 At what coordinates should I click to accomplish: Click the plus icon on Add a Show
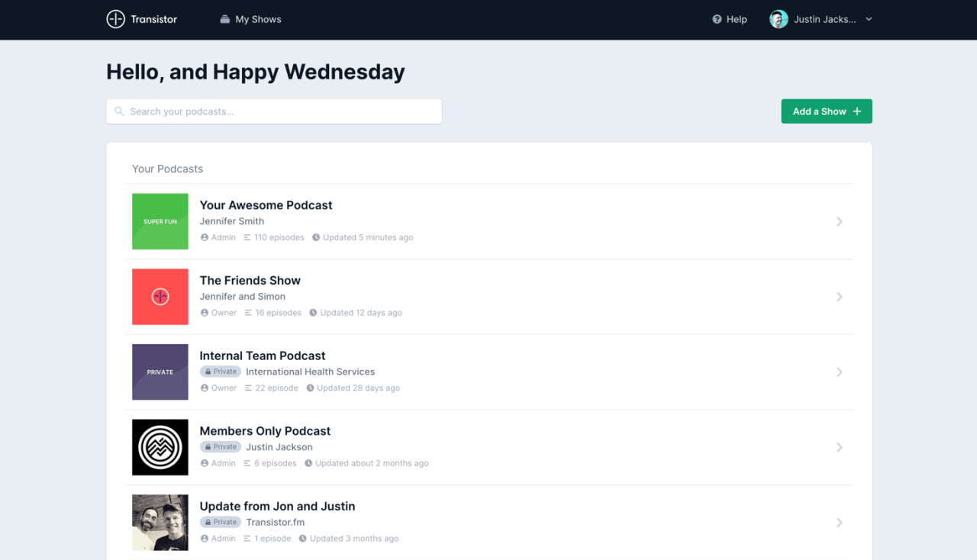859,111
